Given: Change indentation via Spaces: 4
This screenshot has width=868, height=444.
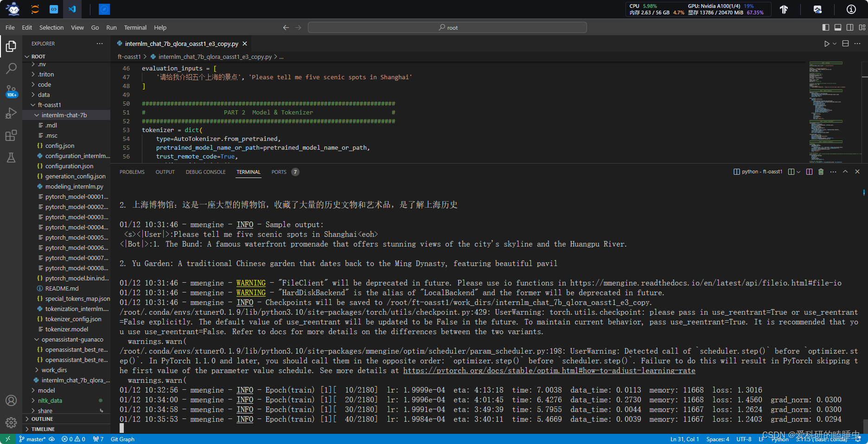Looking at the screenshot, I should [x=718, y=439].
